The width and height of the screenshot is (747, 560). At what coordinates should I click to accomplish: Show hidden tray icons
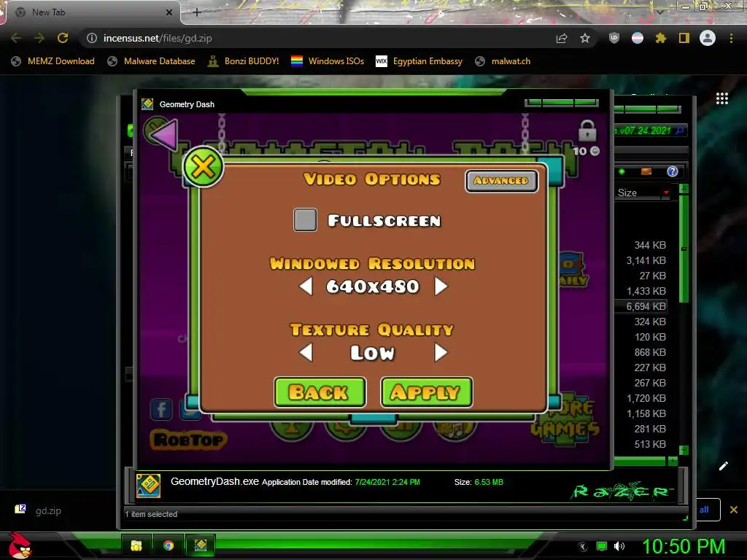click(x=583, y=547)
